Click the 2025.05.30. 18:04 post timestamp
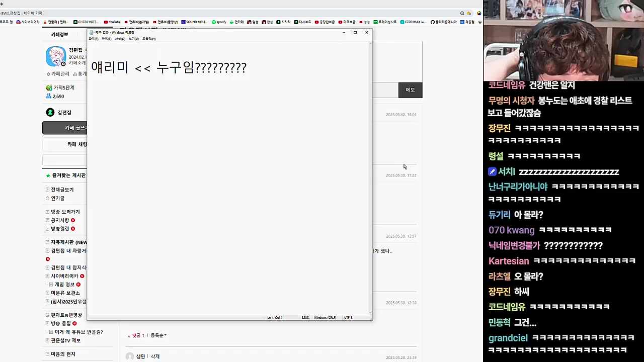The width and height of the screenshot is (644, 362). coord(401,115)
